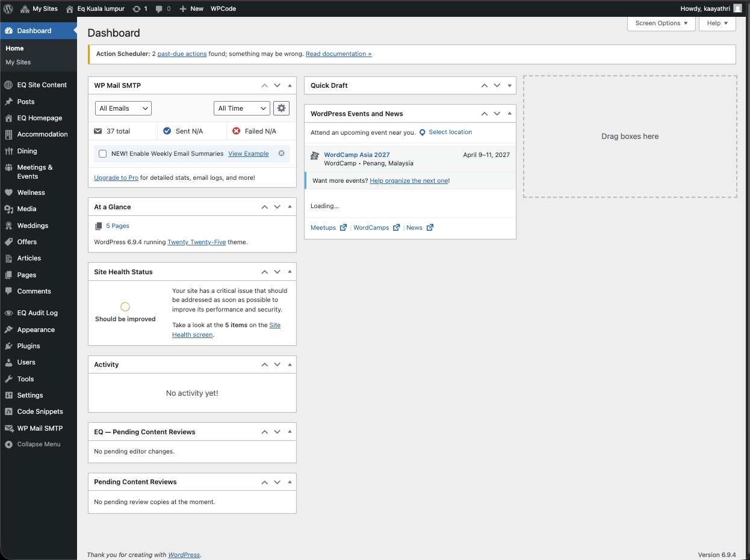This screenshot has width=750, height=560.
Task: Open WPCode in the admin bar
Action: (x=223, y=8)
